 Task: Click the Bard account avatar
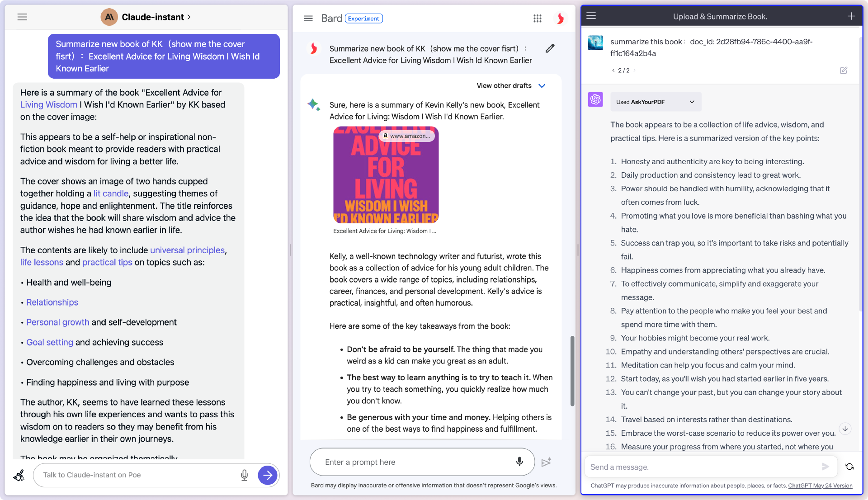[x=560, y=19]
